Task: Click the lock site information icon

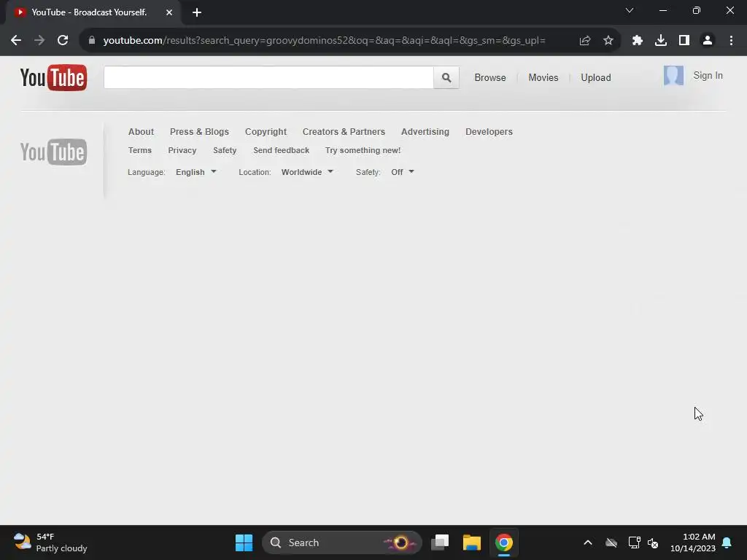Action: (x=92, y=41)
